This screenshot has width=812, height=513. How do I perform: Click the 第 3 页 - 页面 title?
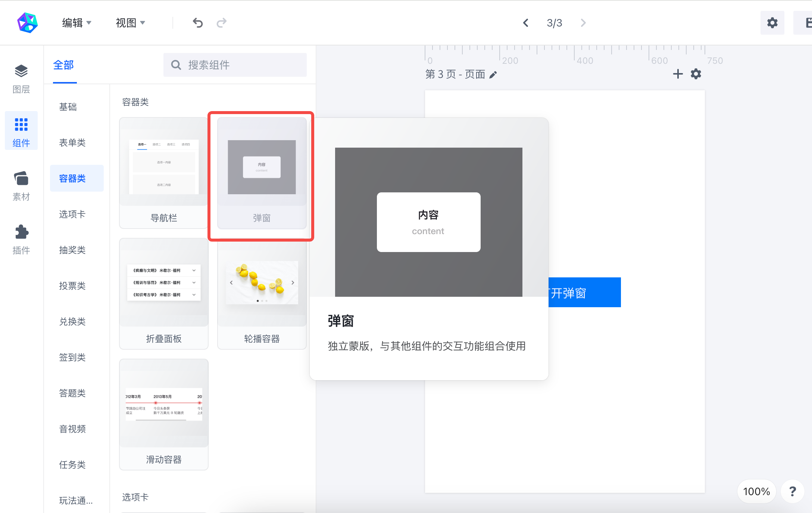[455, 74]
